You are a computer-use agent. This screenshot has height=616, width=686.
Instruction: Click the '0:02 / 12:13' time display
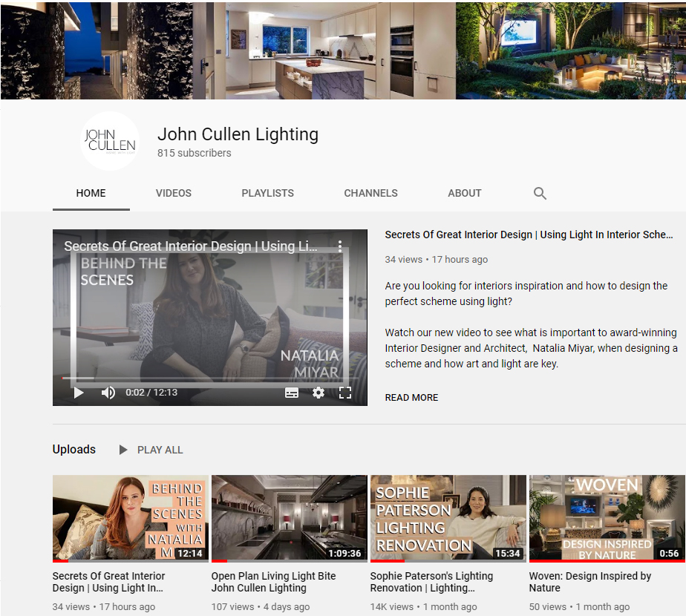tap(151, 393)
